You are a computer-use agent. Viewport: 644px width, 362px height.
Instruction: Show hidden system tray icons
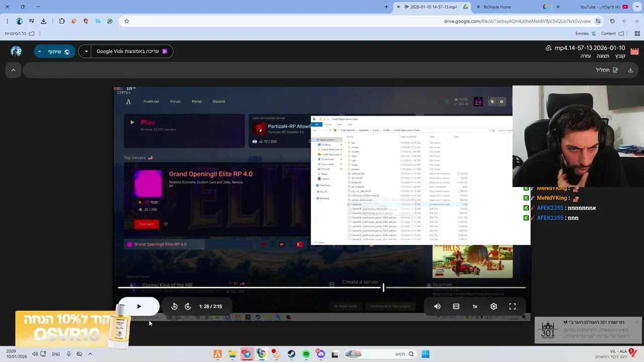click(90, 354)
